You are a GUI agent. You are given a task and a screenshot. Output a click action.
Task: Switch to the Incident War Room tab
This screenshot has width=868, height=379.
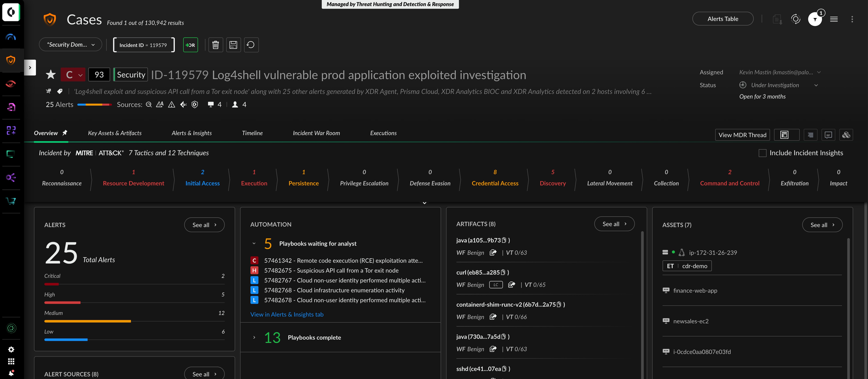pos(316,133)
